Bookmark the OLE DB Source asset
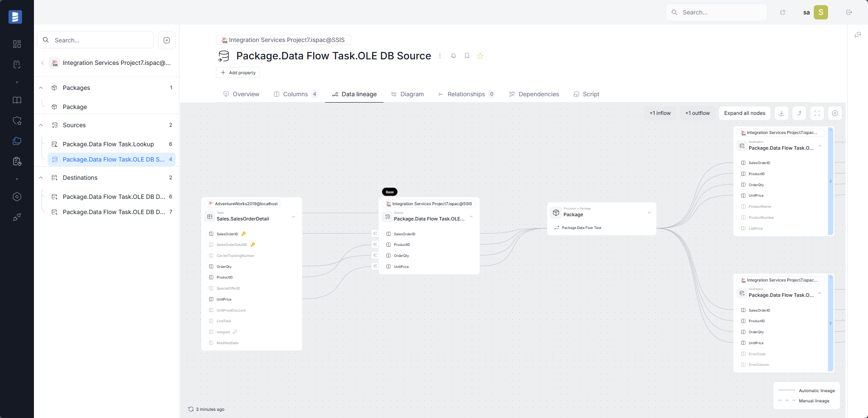Image resolution: width=868 pixels, height=418 pixels. 467,56
